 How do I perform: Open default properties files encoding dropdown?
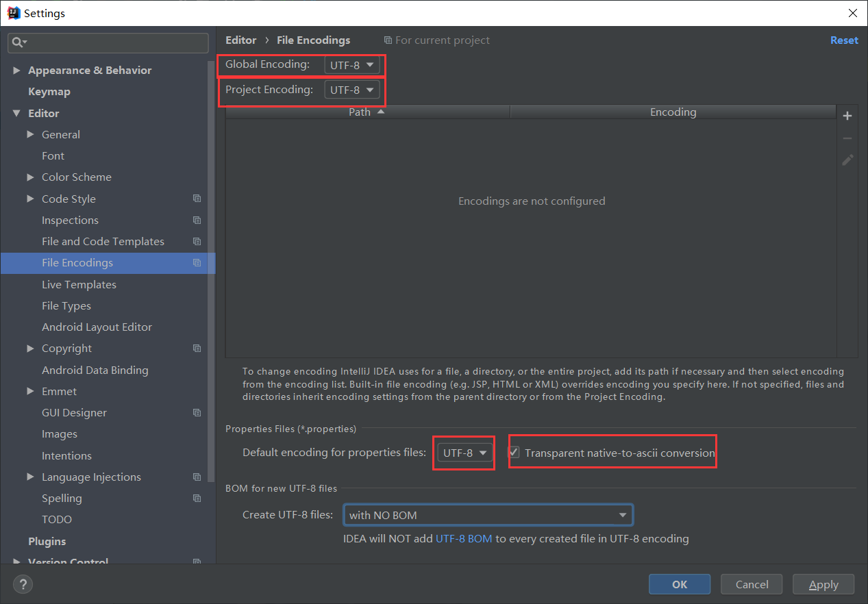[464, 453]
